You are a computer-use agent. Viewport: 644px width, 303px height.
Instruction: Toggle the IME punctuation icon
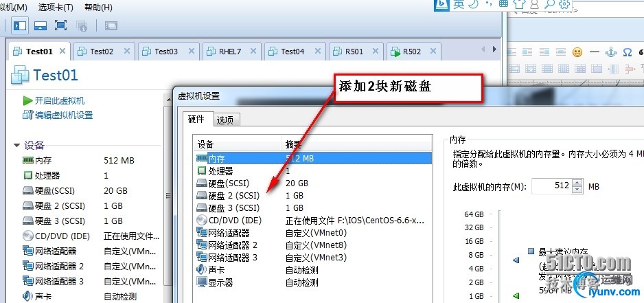[x=488, y=4]
